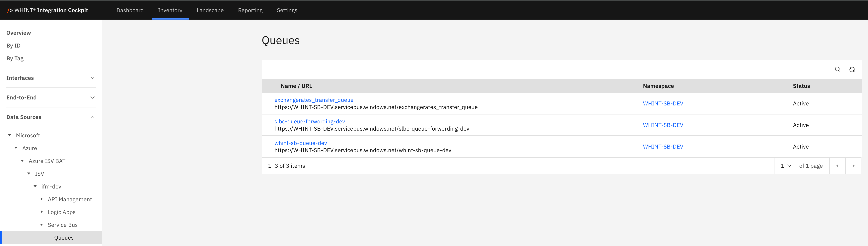Screen dimensions: 868x246
Task: Click the refresh icon in the Queues table
Action: [x=852, y=69]
